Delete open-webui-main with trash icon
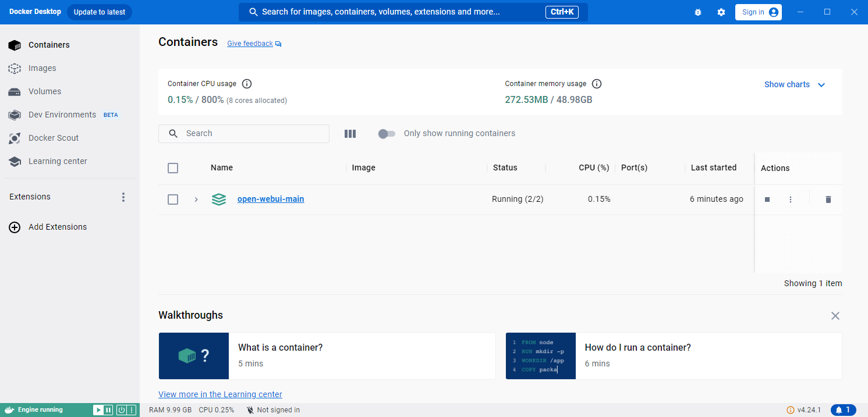Viewport: 868px width, 417px height. point(828,199)
